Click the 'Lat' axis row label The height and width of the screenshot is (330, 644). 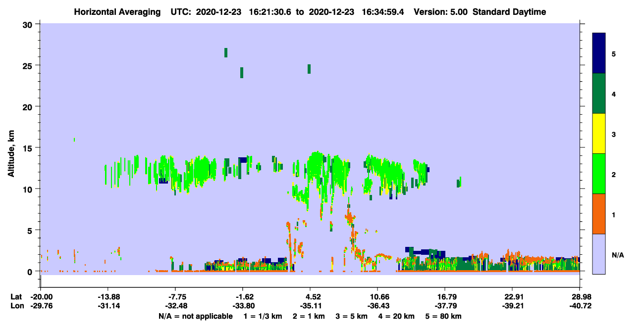coord(16,297)
